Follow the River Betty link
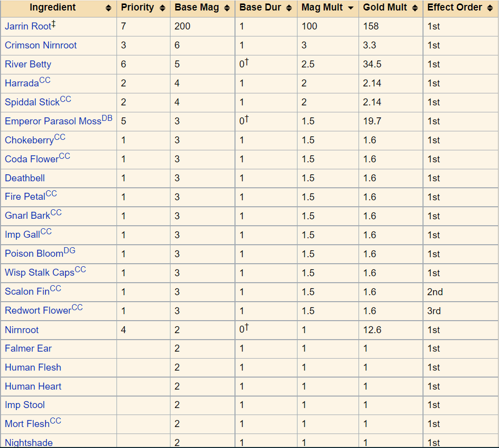Screen dimensions: 499x448 [28, 64]
